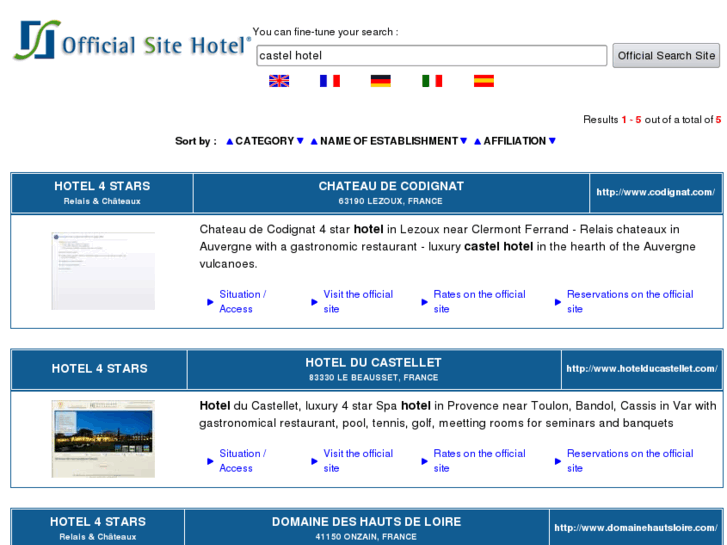Sort Name of Establishment ascending arrow
727x545 pixels.
314,141
